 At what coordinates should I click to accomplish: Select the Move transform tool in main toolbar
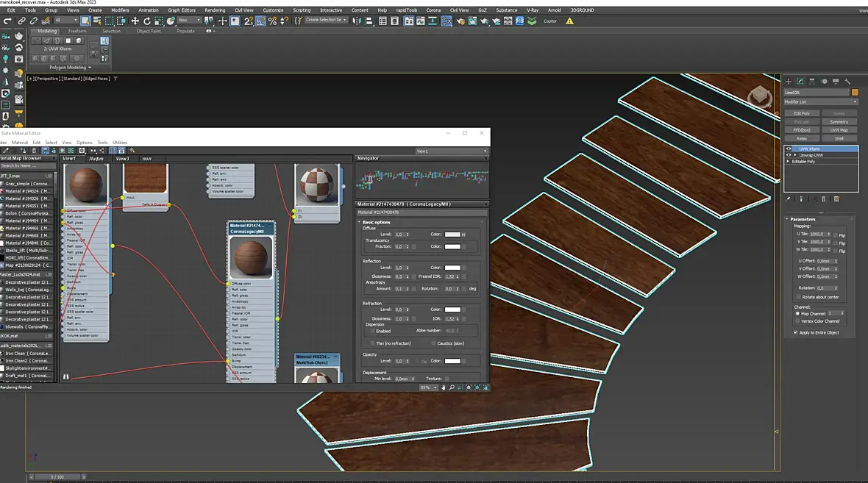[135, 21]
